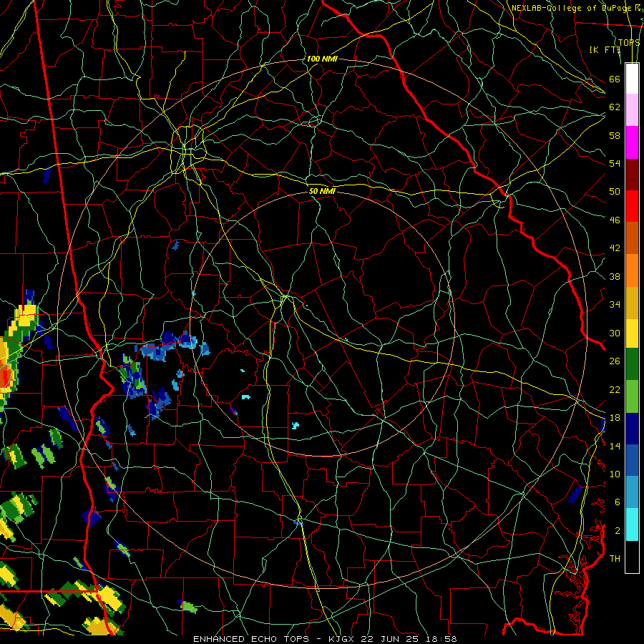
Task: Click the '6' legend value
Action: coord(618,502)
